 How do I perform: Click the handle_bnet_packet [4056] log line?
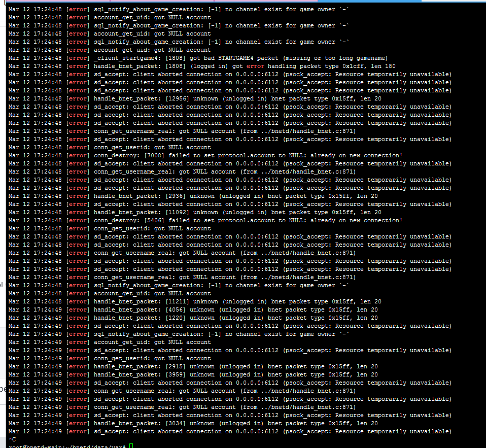pyautogui.click(x=193, y=309)
